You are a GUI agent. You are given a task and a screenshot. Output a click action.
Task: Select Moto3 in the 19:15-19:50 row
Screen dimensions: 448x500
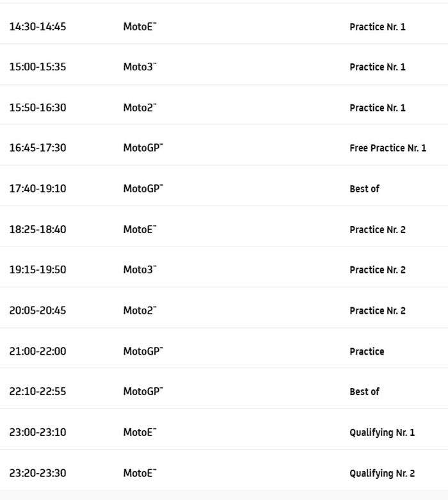(140, 270)
